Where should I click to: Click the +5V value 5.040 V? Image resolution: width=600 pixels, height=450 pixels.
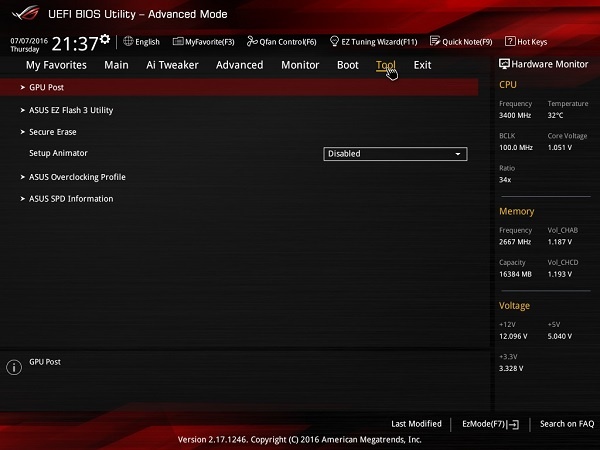coord(560,336)
